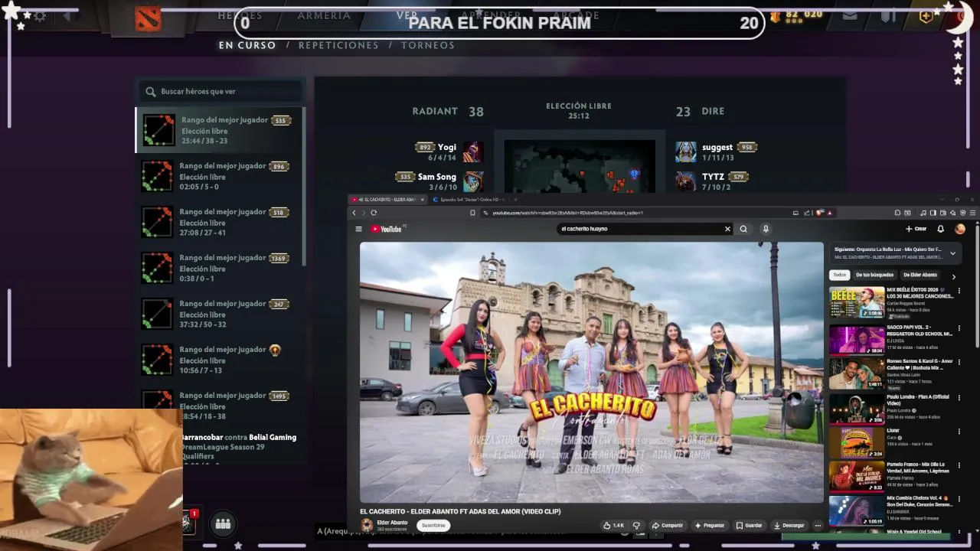This screenshot has width=980, height=551.
Task: Open Dota mail envelope icon
Action: click(850, 16)
